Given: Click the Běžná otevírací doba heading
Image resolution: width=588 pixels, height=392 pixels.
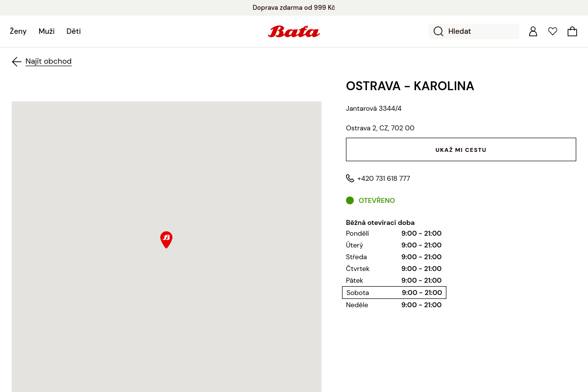Looking at the screenshot, I should tap(380, 222).
